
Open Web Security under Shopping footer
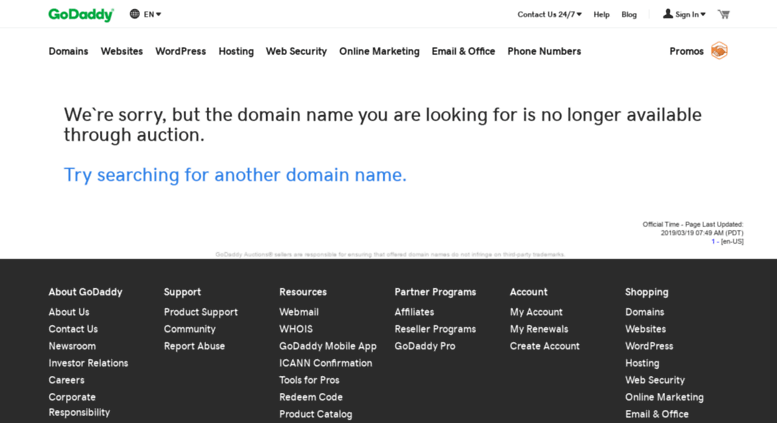point(655,380)
